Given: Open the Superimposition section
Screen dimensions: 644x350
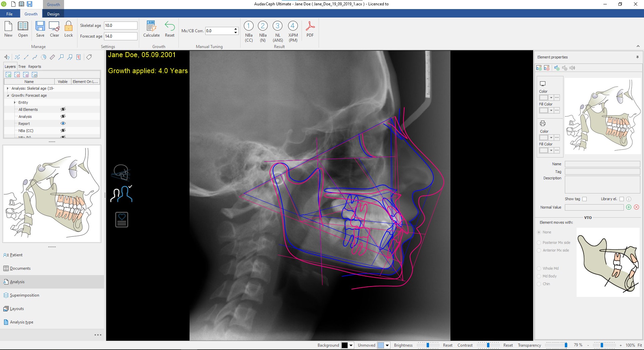Looking at the screenshot, I should point(24,295).
